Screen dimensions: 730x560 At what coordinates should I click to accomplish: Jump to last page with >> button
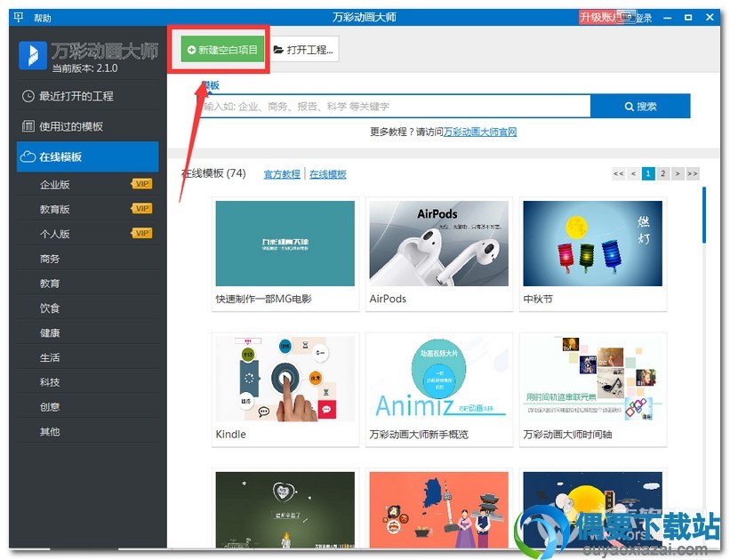click(x=693, y=174)
